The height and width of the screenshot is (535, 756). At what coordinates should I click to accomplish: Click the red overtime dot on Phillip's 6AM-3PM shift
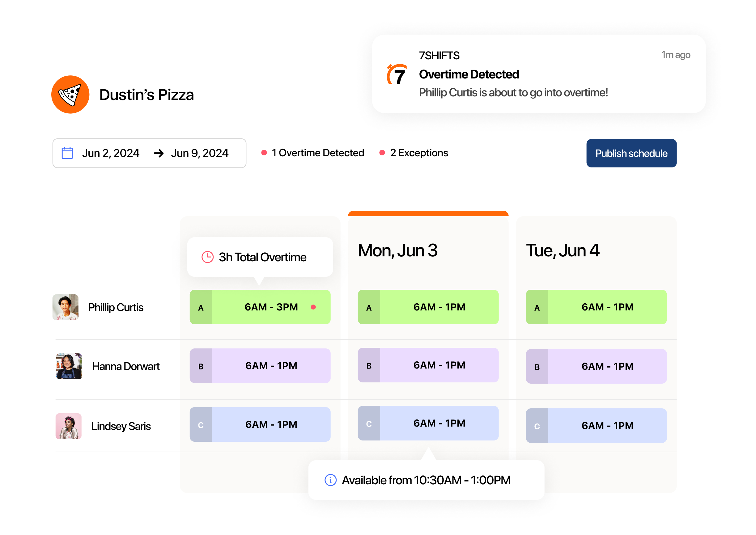[x=313, y=307]
